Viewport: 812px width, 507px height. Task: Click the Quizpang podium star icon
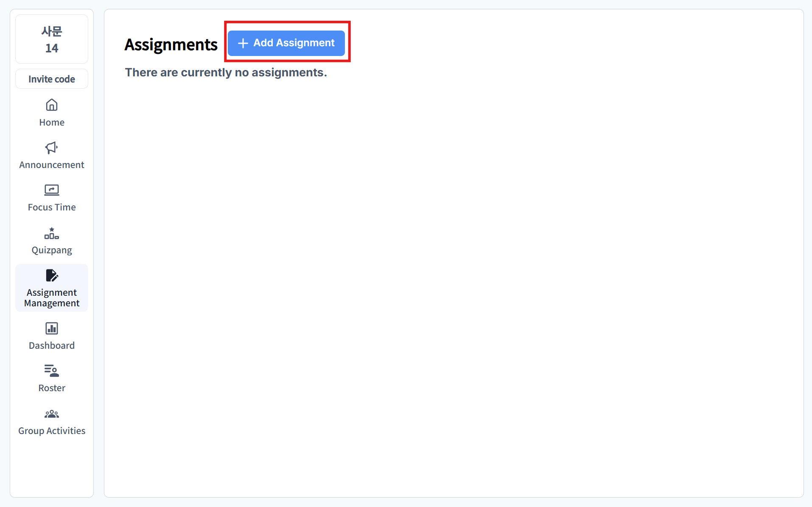[52, 233]
